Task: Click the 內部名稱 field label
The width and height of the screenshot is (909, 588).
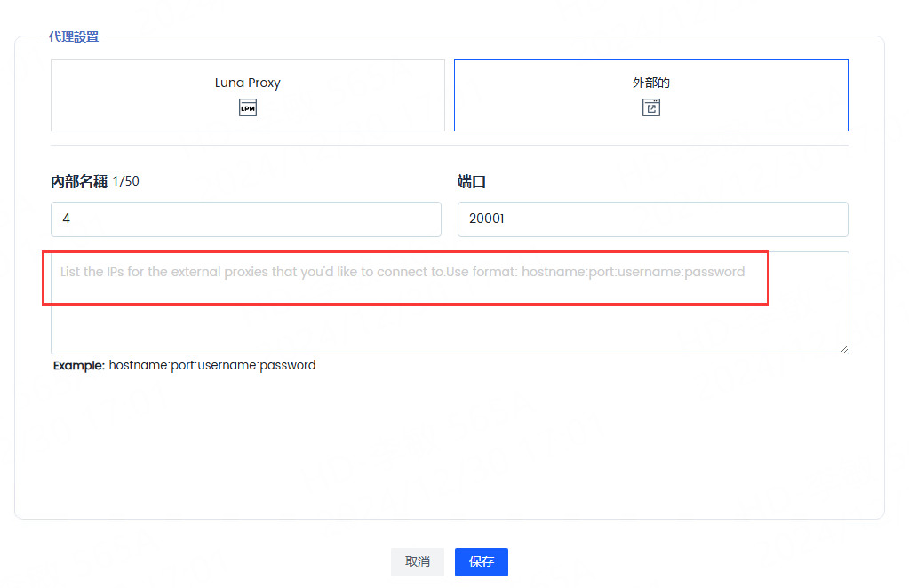Action: tap(79, 182)
